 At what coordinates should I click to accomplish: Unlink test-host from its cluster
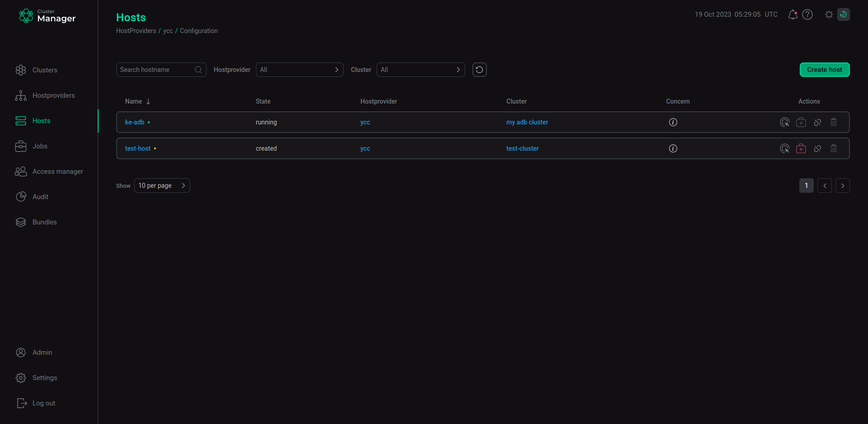point(817,148)
